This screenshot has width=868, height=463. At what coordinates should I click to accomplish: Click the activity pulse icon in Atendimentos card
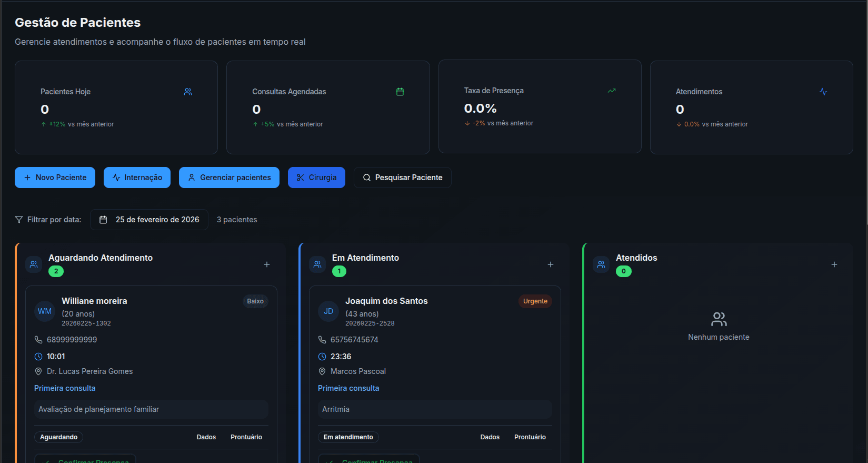click(823, 92)
